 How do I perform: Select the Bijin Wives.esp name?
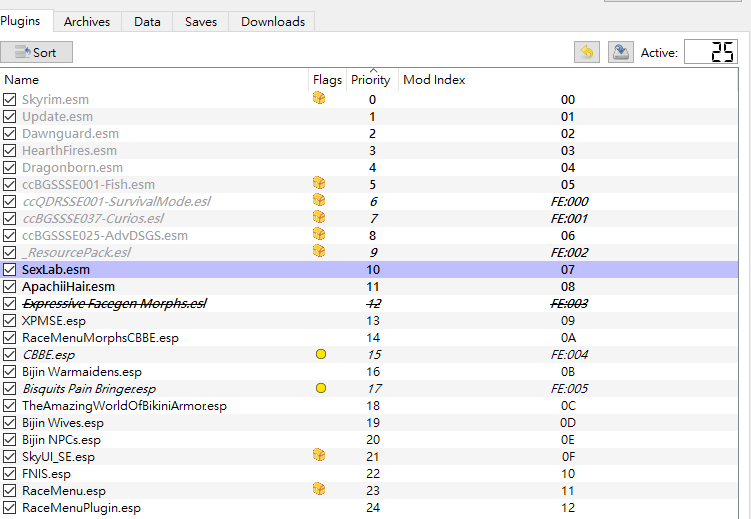click(63, 423)
